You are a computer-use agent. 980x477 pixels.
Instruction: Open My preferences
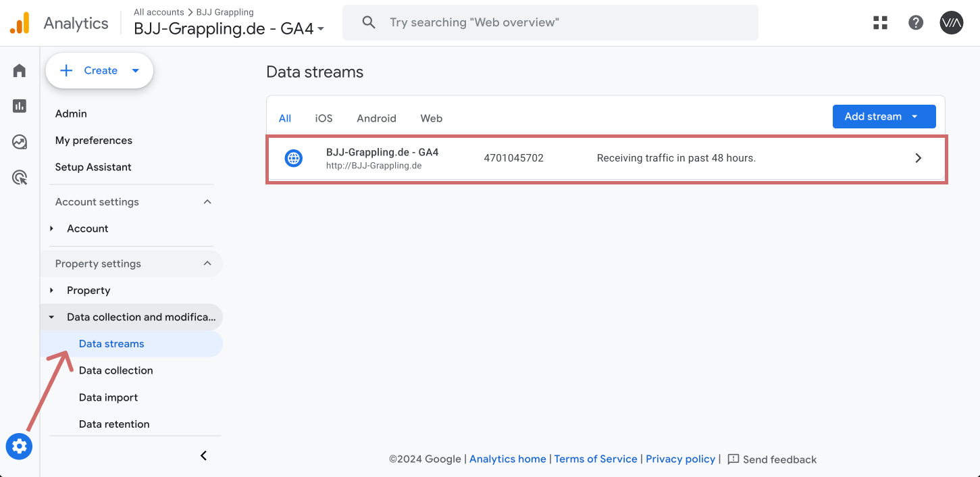coord(94,141)
